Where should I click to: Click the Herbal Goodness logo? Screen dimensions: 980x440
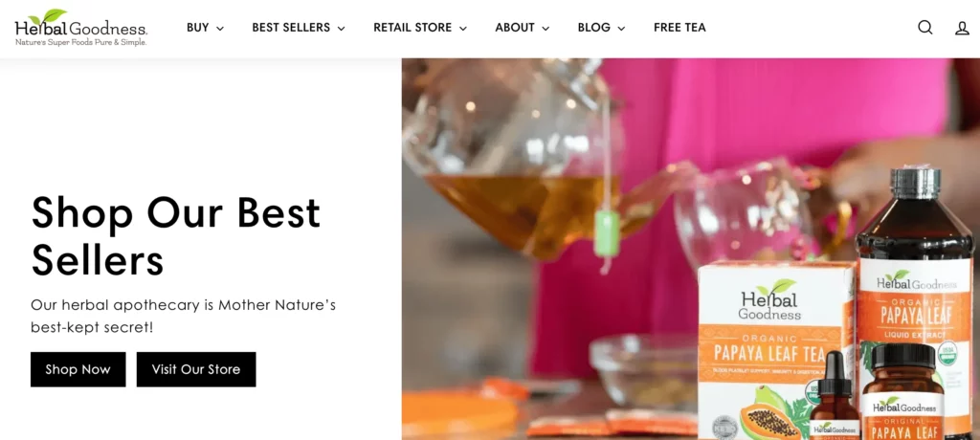(x=81, y=28)
